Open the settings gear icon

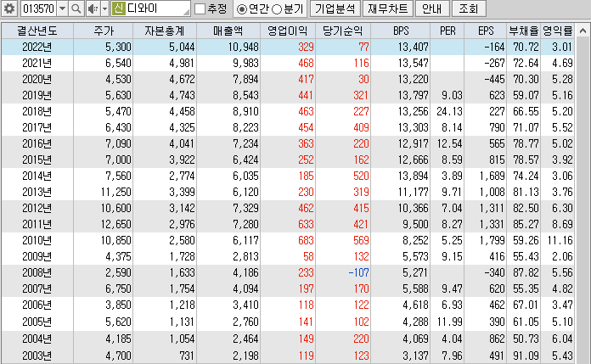(8, 8)
